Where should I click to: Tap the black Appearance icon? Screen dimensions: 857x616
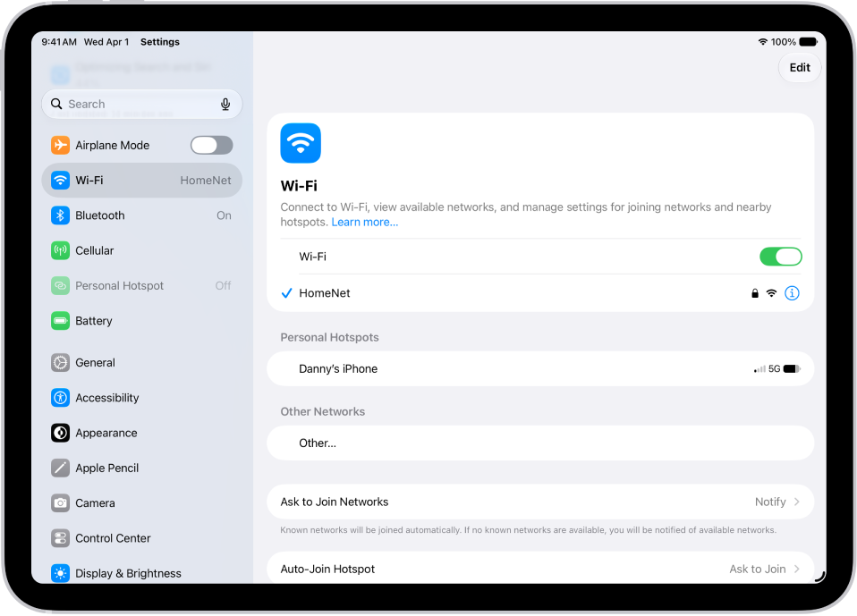tap(60, 433)
